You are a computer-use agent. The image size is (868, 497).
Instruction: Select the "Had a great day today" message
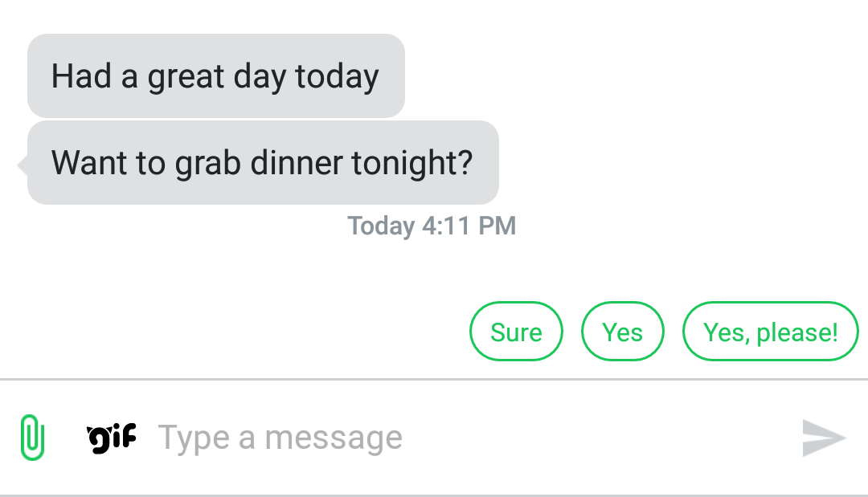tap(215, 76)
